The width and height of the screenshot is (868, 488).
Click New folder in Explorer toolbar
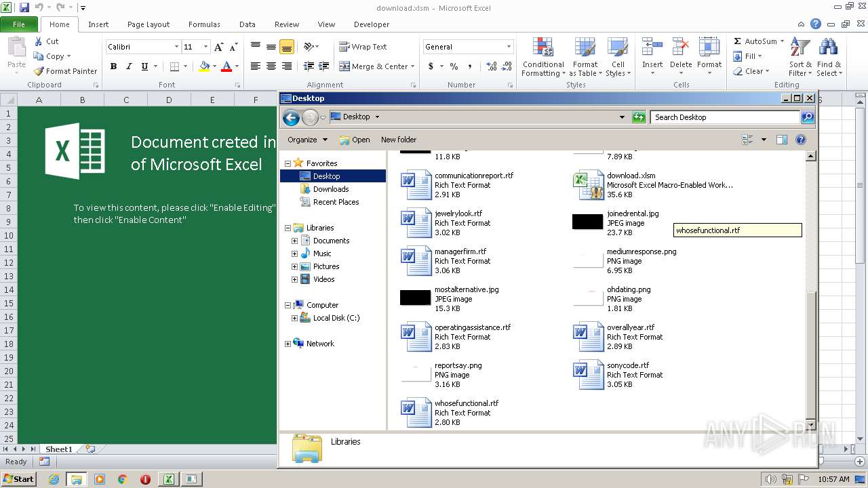pyautogui.click(x=399, y=140)
